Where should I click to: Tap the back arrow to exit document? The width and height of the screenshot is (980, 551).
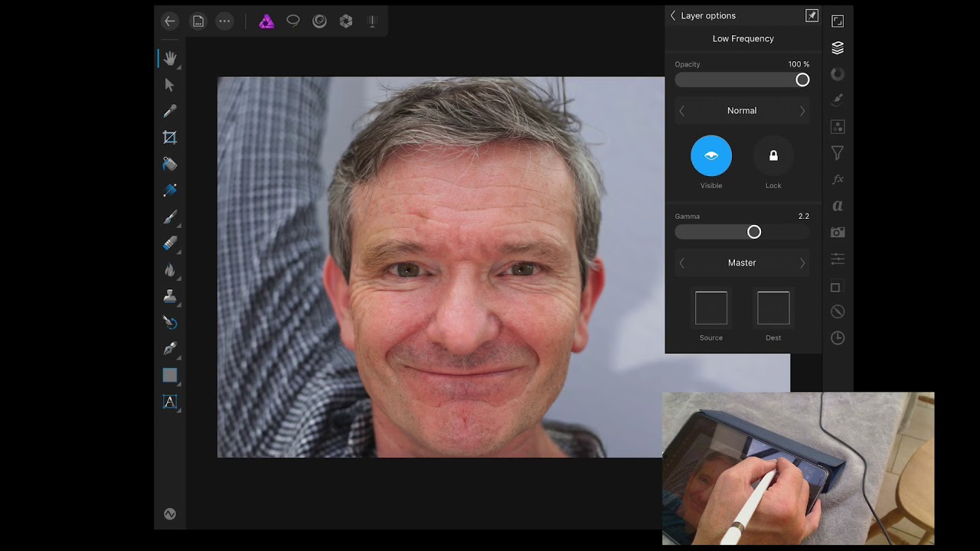pos(170,21)
